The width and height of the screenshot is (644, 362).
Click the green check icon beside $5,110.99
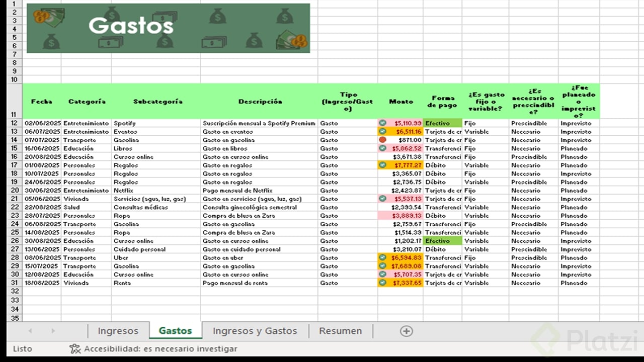tap(382, 123)
